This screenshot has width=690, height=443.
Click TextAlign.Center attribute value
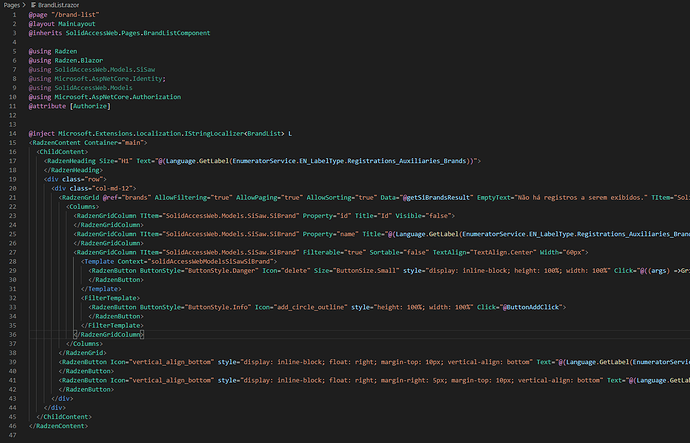[503, 253]
